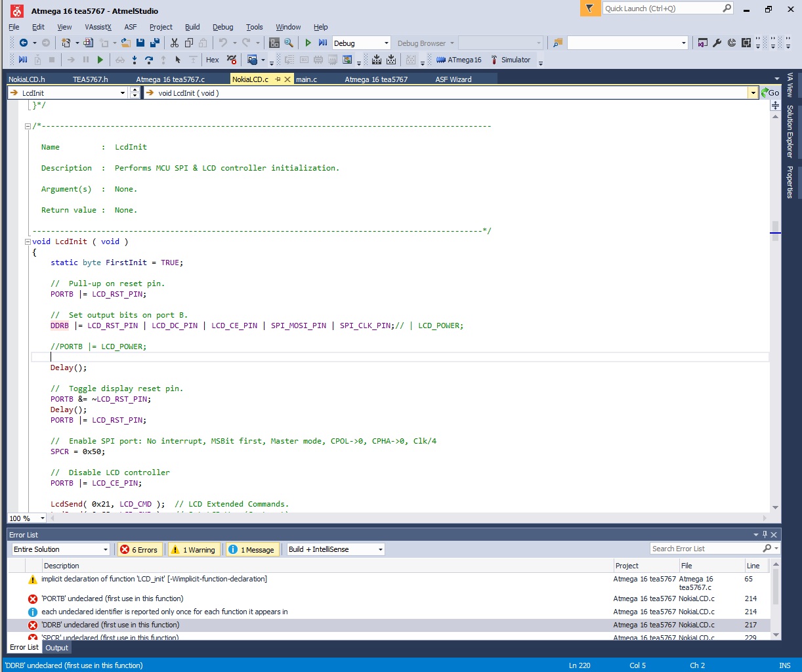
Task: Click the Simulator tool icon
Action: coord(494,60)
